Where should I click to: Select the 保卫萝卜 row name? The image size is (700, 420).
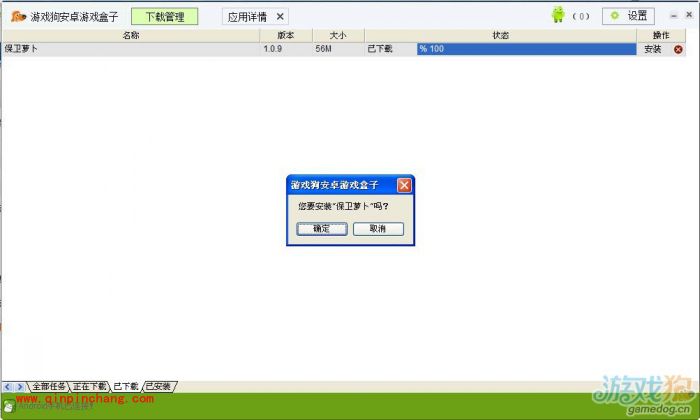coord(21,49)
